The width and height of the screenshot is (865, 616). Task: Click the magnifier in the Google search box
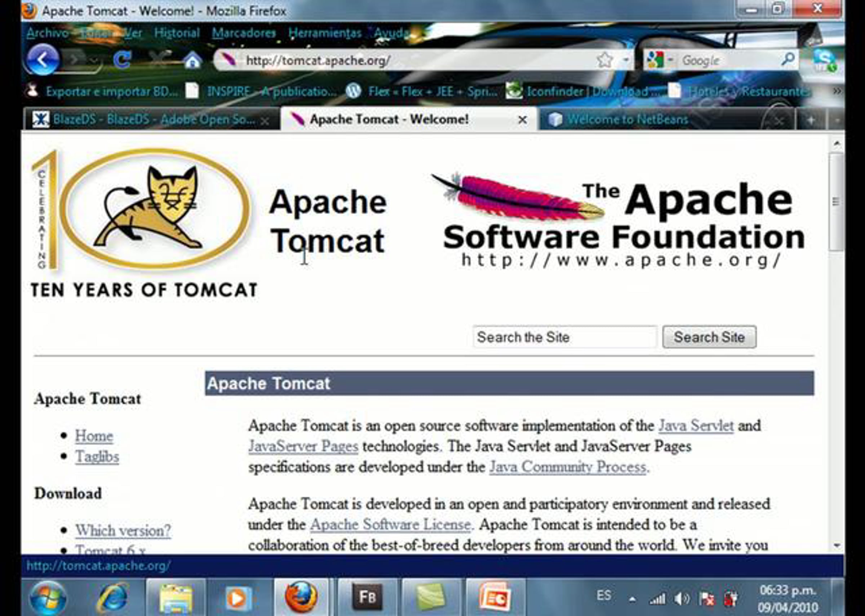[788, 59]
